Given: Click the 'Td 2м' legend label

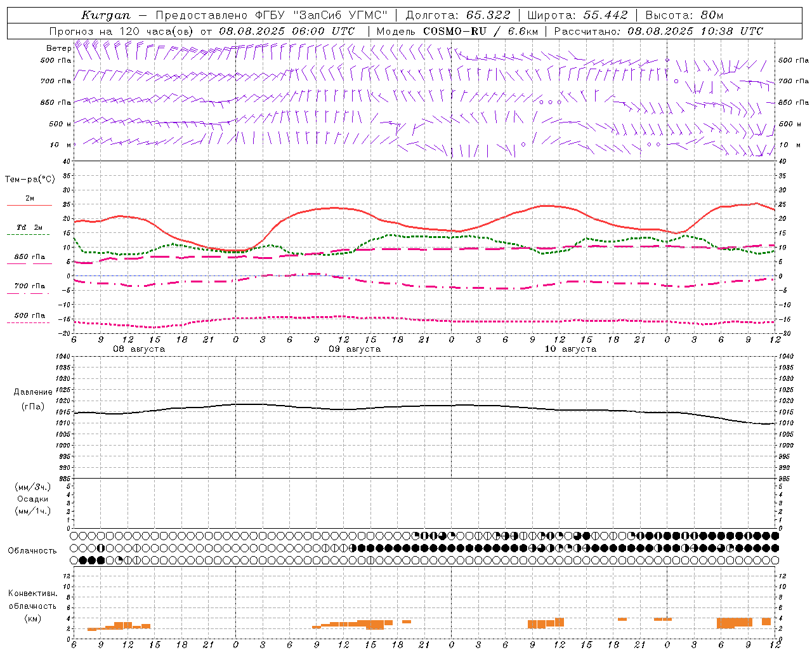Looking at the screenshot, I should (30, 227).
